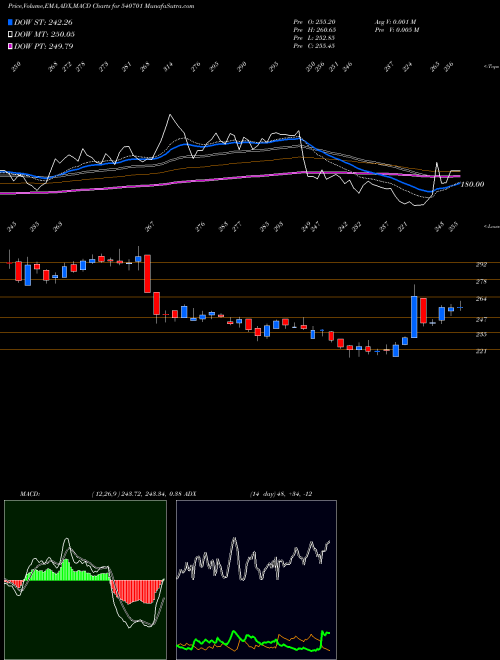Click the blue DOW ST legend swatch

[x=10, y=22]
